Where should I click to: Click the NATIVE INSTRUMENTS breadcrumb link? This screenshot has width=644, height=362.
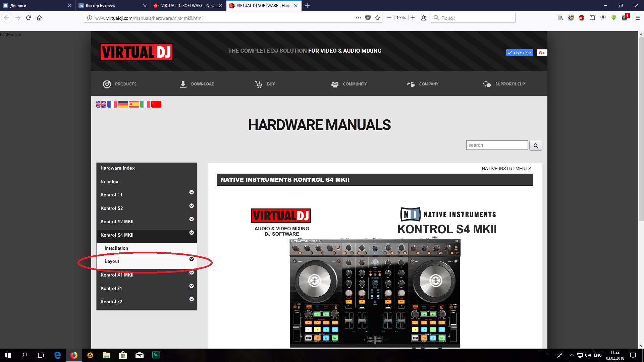tap(506, 169)
